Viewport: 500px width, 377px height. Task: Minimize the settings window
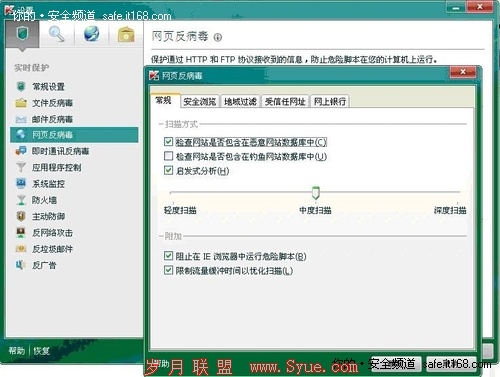(456, 7)
